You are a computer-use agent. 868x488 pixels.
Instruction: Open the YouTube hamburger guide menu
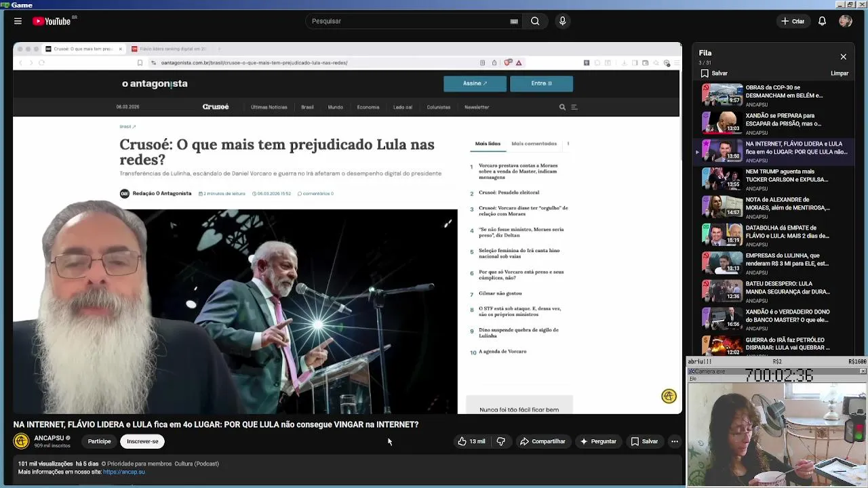[x=18, y=21]
